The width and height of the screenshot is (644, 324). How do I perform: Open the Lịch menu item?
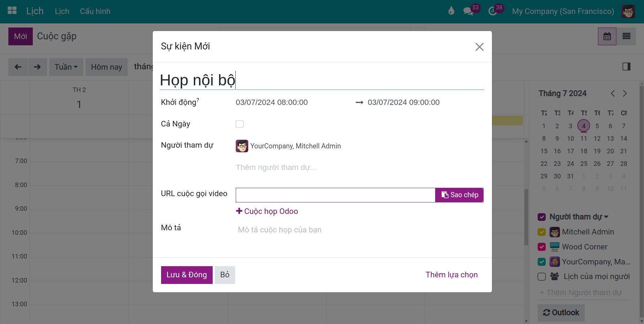[62, 11]
